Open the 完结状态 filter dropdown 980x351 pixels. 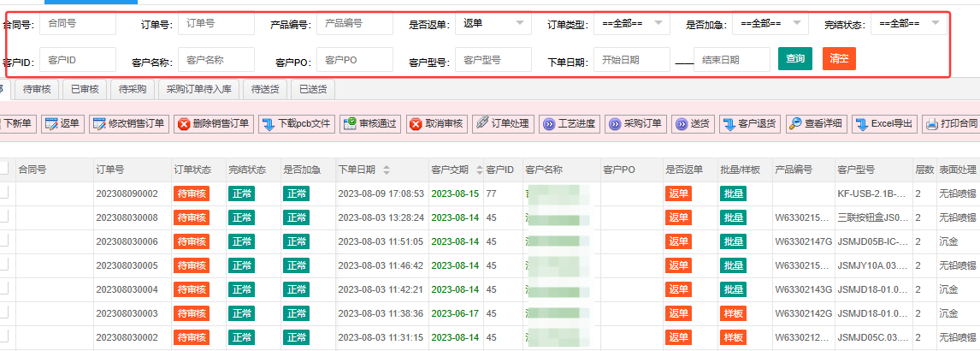909,23
